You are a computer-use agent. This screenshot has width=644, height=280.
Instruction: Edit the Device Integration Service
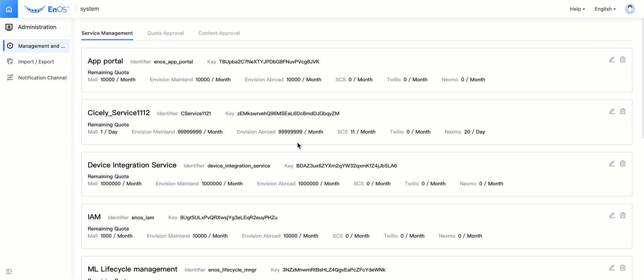tap(612, 163)
